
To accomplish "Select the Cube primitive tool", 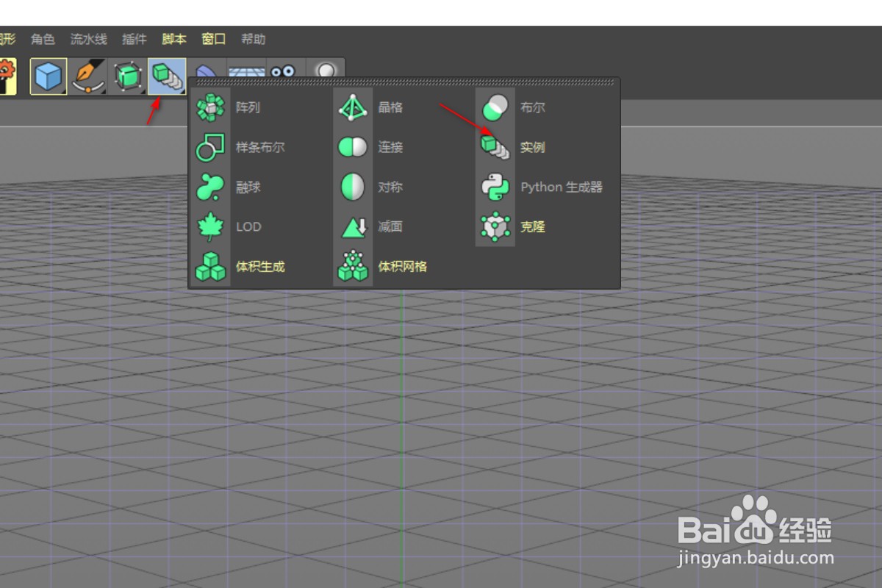I will pyautogui.click(x=49, y=76).
